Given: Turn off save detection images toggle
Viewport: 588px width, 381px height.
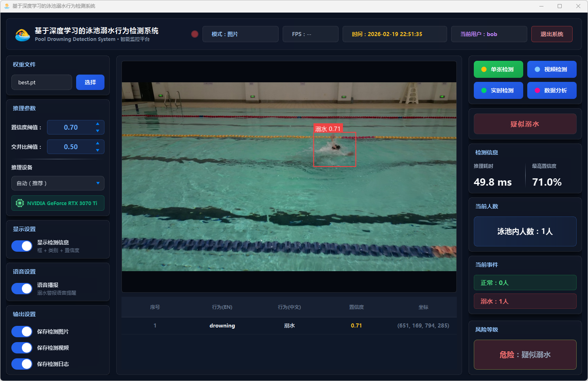Looking at the screenshot, I should pos(22,332).
